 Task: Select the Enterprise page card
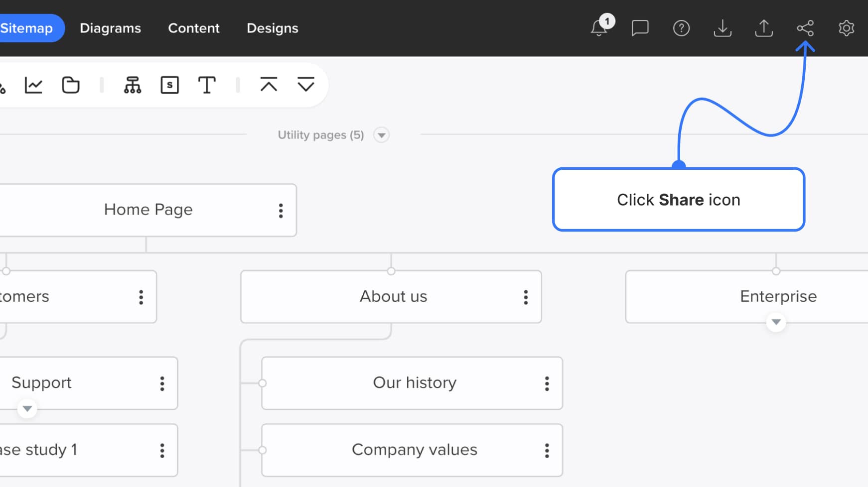click(x=747, y=297)
